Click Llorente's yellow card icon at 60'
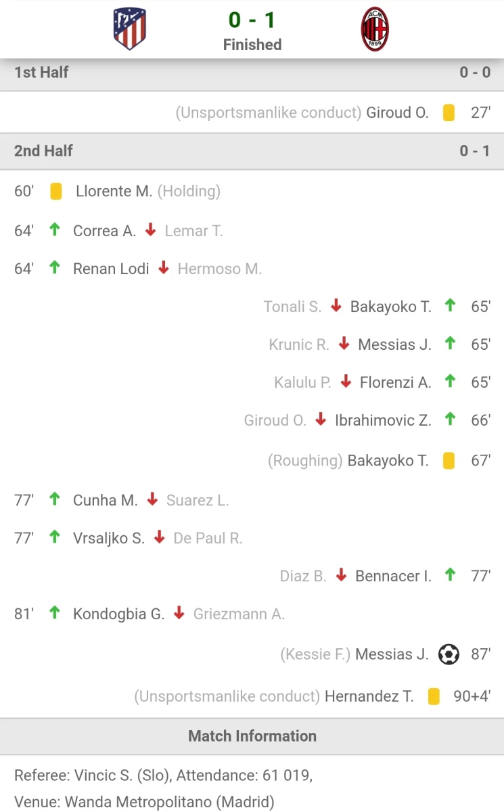 (56, 191)
